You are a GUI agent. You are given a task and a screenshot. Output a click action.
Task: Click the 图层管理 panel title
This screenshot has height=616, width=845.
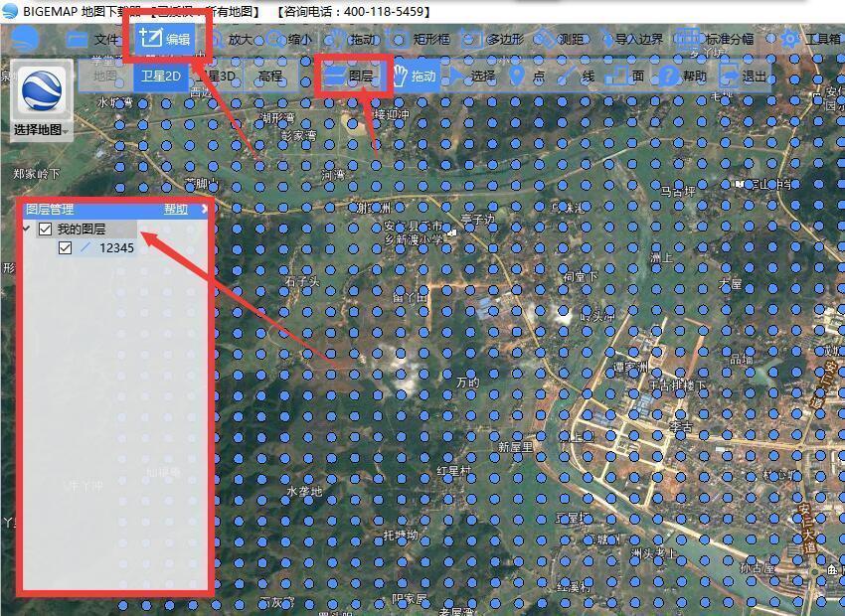50,209
